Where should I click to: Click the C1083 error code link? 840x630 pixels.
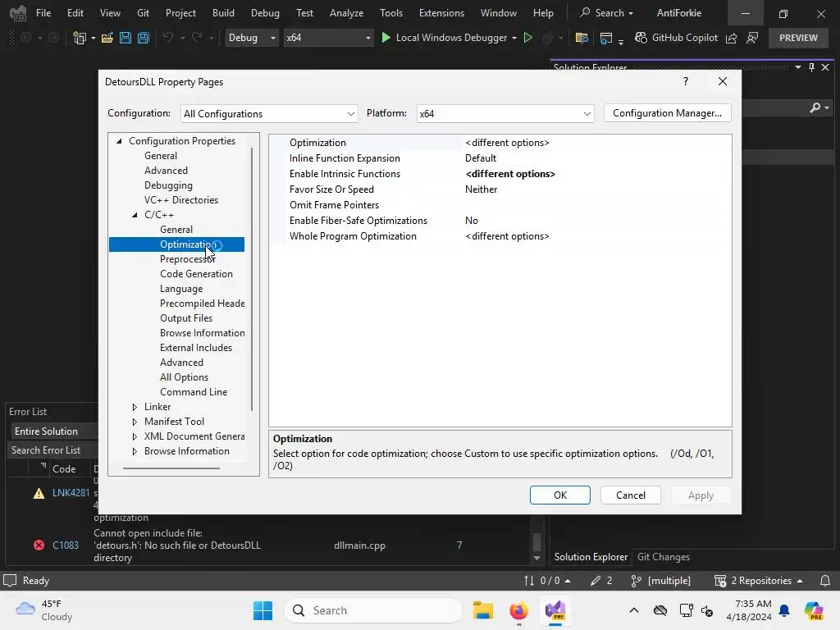click(66, 545)
